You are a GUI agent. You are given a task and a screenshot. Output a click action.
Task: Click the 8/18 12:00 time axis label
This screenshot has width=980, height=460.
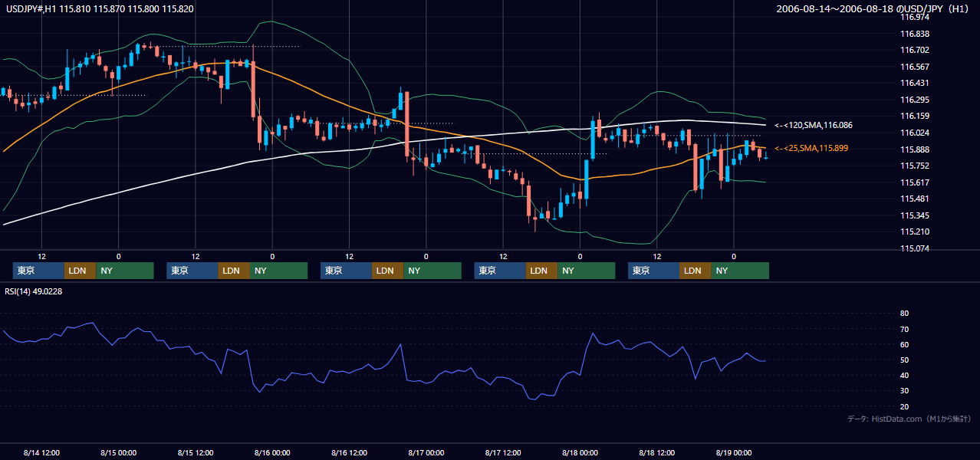656,452
